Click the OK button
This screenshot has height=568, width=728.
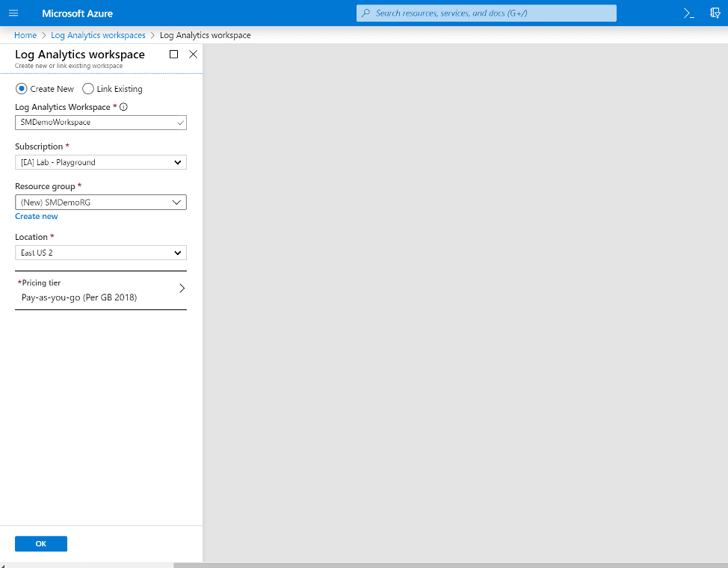click(x=40, y=543)
